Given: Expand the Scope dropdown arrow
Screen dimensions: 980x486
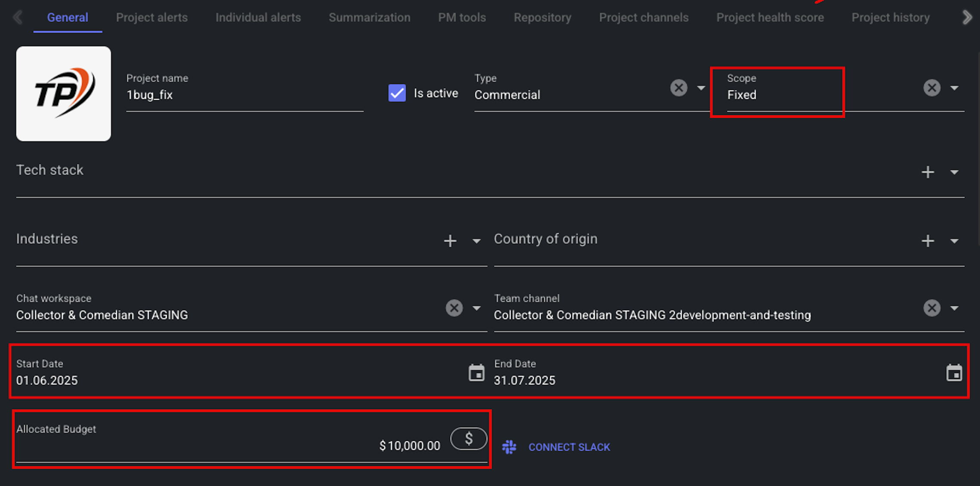Looking at the screenshot, I should click(x=954, y=88).
